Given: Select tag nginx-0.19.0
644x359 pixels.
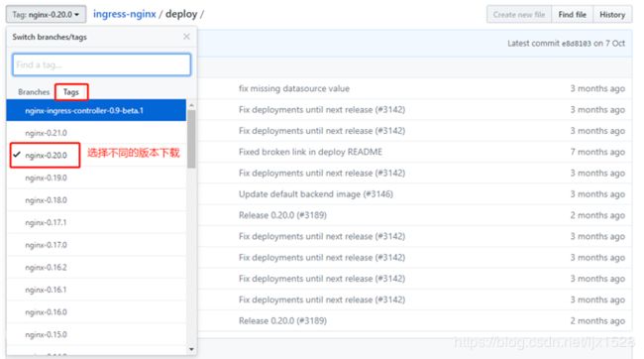Looking at the screenshot, I should pyautogui.click(x=96, y=178).
